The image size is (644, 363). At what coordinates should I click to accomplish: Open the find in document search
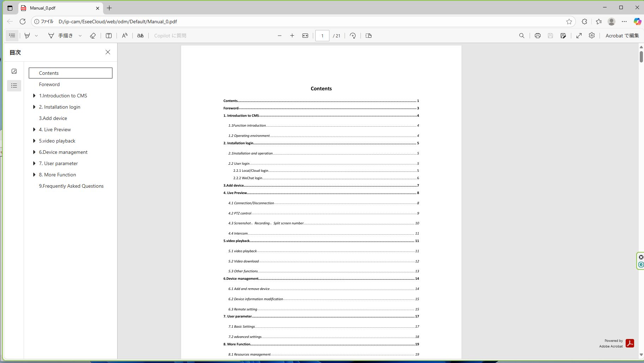coord(521,36)
